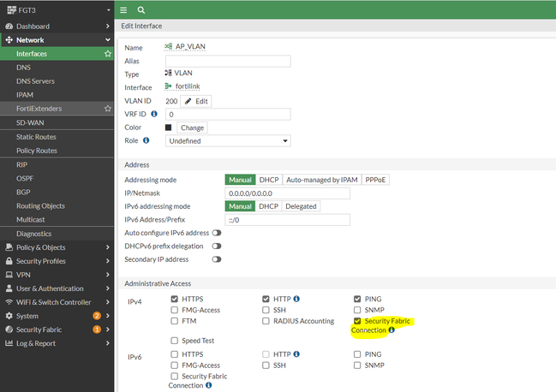Select Auto-managed by IPAM mode
The width and height of the screenshot is (556, 392).
click(322, 180)
